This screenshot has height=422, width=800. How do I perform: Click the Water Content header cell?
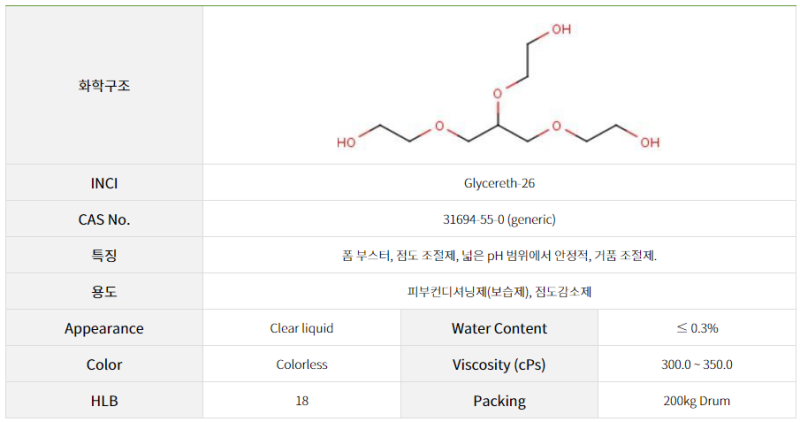(499, 328)
